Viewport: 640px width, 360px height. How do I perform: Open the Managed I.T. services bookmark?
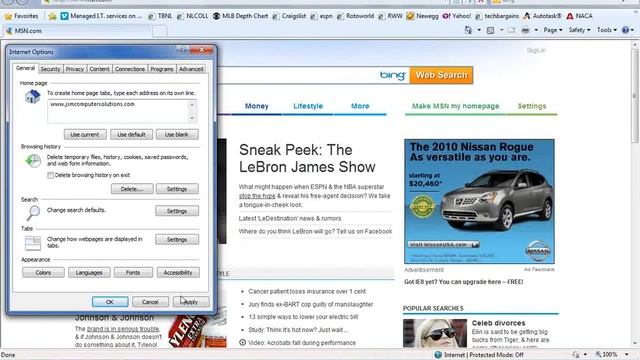click(x=101, y=16)
